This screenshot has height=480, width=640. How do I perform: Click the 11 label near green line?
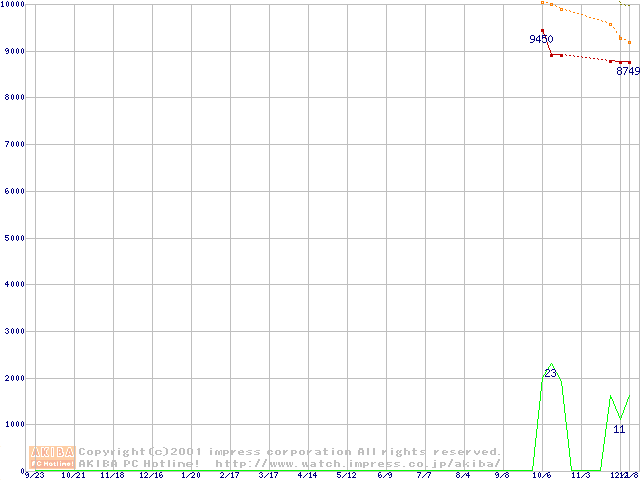point(619,429)
